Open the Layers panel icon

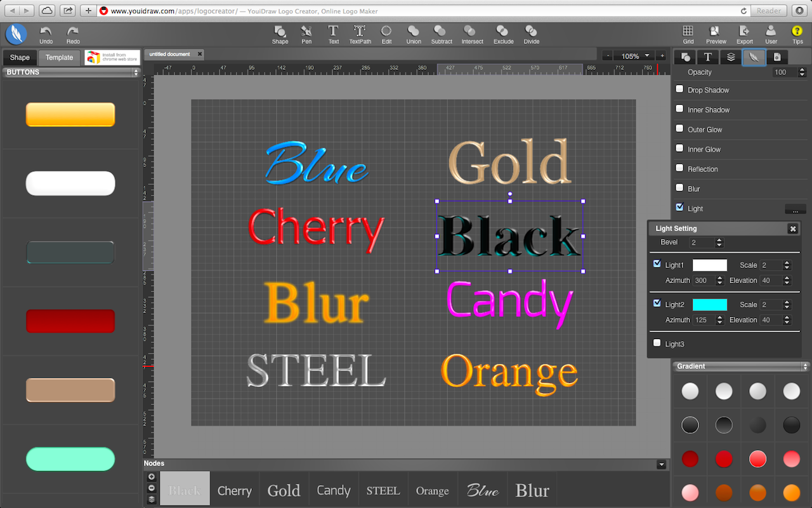point(730,57)
